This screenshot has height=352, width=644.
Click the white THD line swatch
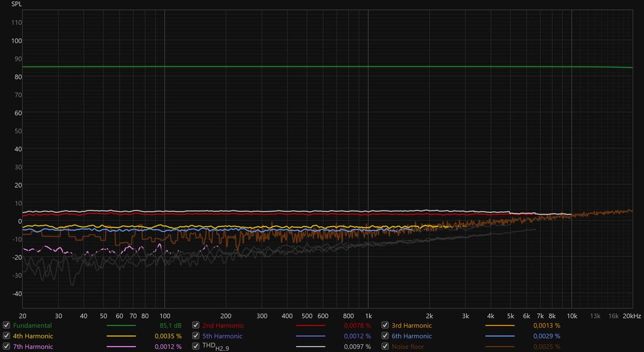click(310, 347)
